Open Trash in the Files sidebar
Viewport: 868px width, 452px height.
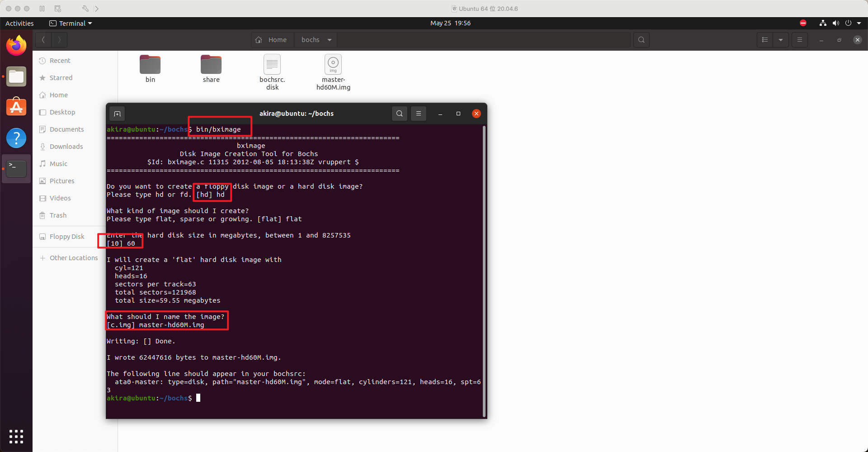coord(58,215)
